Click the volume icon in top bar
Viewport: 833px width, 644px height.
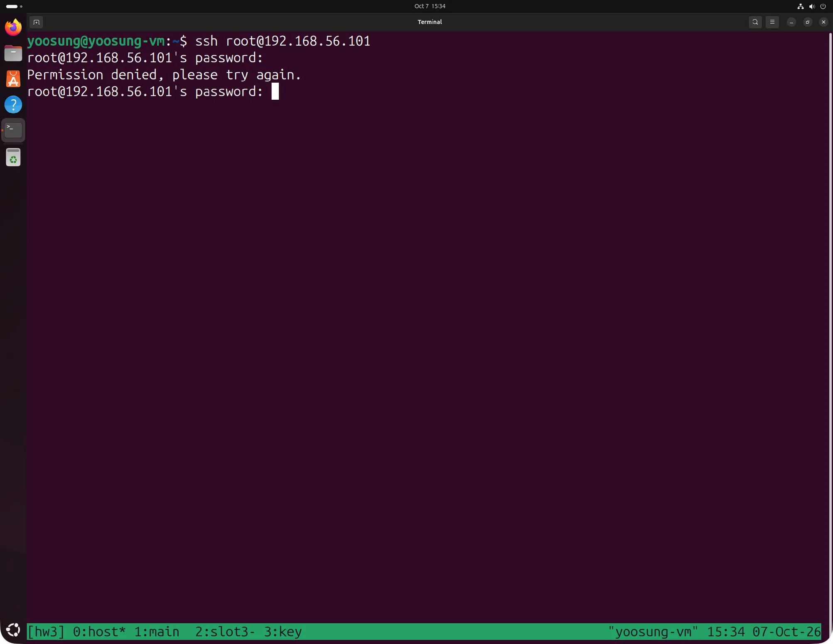coord(812,6)
